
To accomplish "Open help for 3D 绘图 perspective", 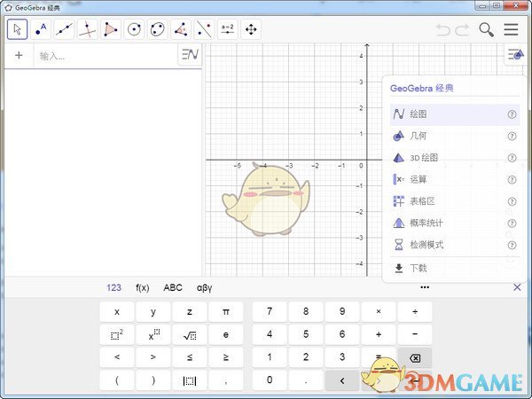I will [x=512, y=158].
